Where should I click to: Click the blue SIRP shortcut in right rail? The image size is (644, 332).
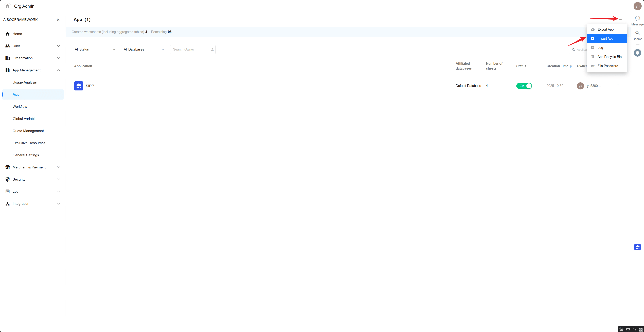(637, 247)
